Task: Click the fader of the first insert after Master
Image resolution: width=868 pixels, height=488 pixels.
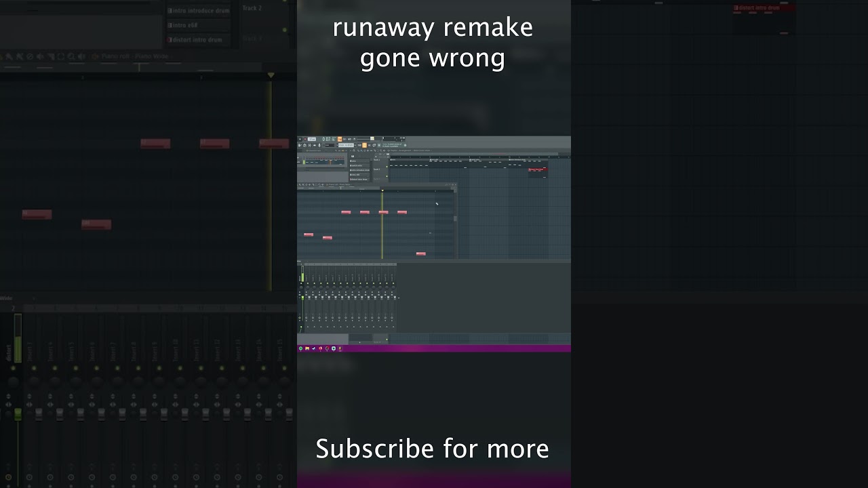Action: (x=309, y=298)
